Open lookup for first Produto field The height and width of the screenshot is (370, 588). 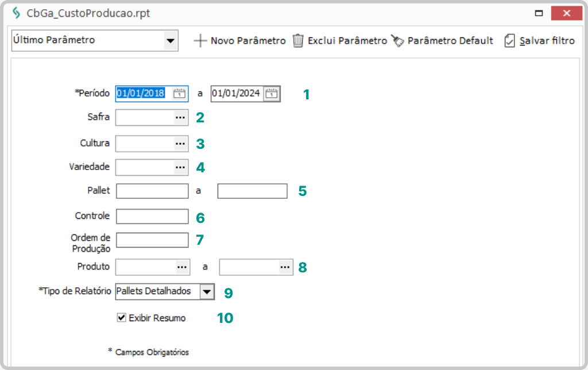[x=181, y=267]
